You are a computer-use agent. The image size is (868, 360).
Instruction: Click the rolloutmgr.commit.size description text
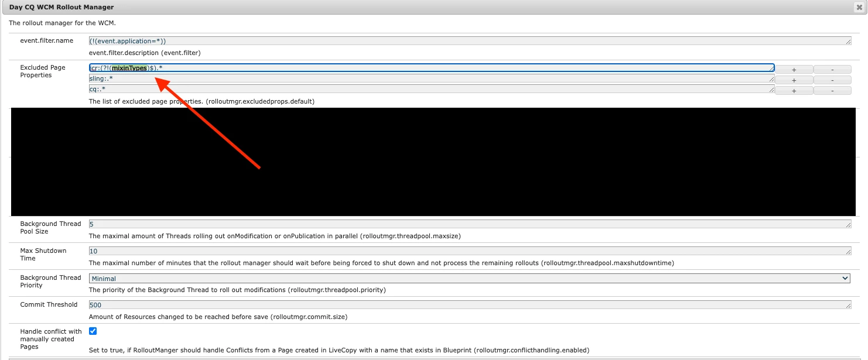[x=218, y=317]
